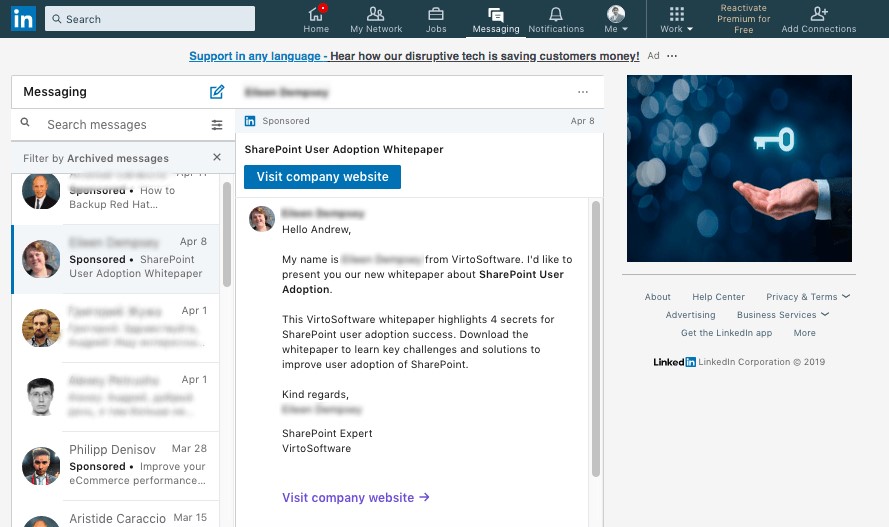This screenshot has width=889, height=527.
Task: Open the Backup Red Hat sponsored conversation
Action: (x=116, y=198)
